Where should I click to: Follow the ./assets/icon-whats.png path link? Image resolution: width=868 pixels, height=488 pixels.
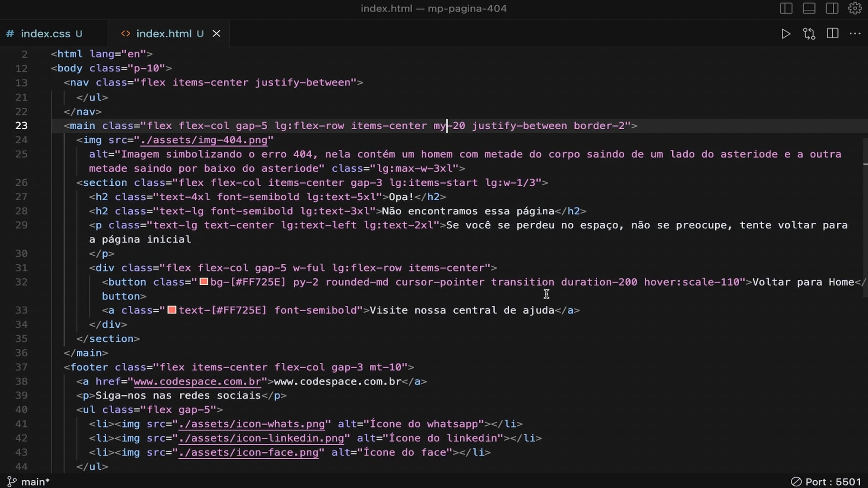click(252, 424)
